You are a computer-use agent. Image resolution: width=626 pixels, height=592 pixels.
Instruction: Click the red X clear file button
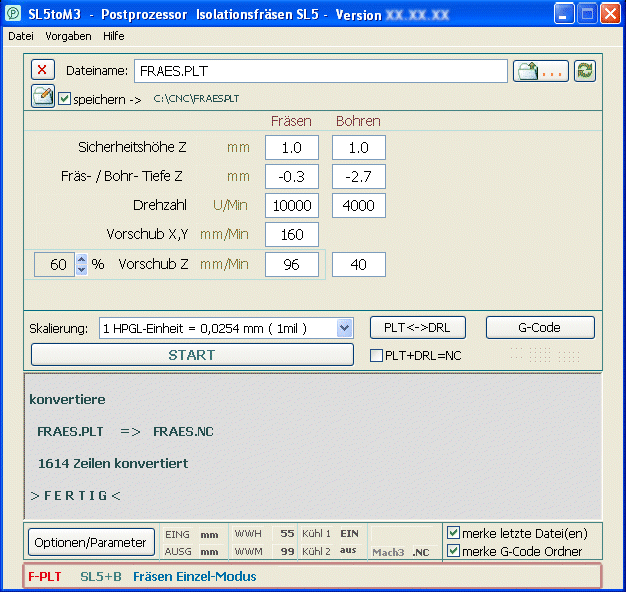(x=43, y=70)
